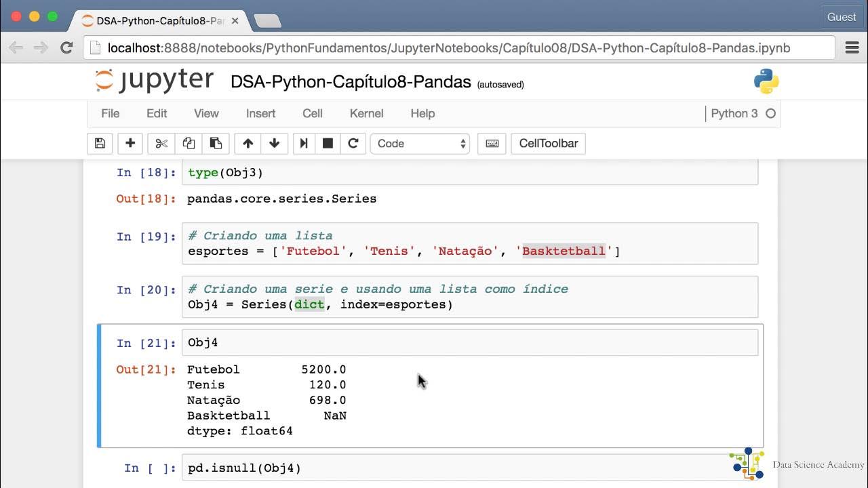
Task: Save the notebook with the floppy disk icon
Action: point(100,144)
